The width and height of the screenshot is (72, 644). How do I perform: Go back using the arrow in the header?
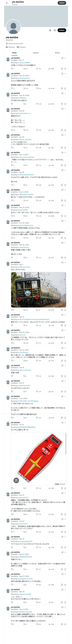point(7,3)
